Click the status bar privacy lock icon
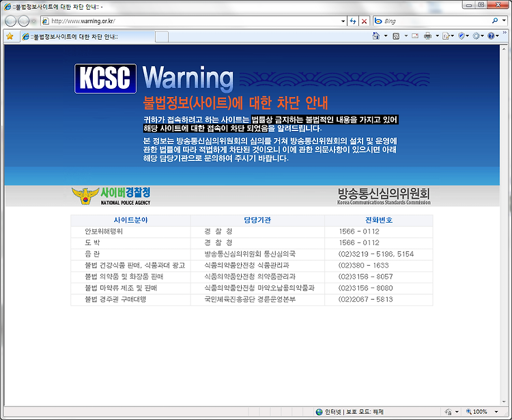The image size is (512, 420). point(449,412)
